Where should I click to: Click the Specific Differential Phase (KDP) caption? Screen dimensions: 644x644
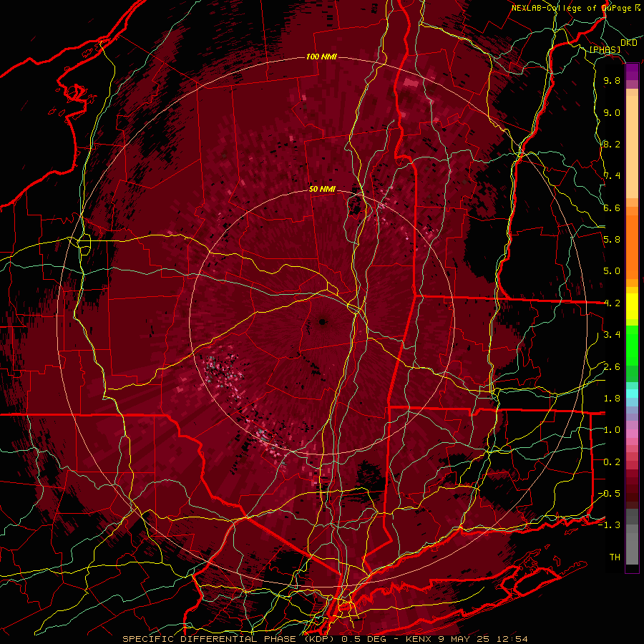[228, 639]
